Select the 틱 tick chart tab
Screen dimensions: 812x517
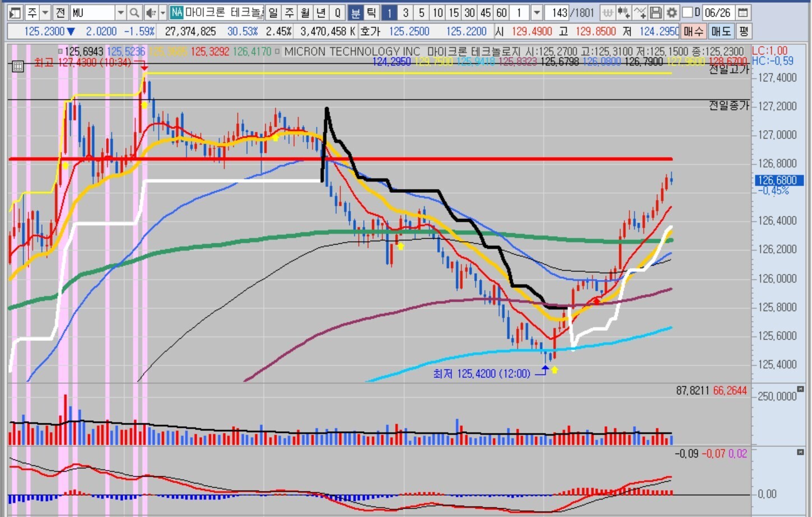[x=371, y=12]
